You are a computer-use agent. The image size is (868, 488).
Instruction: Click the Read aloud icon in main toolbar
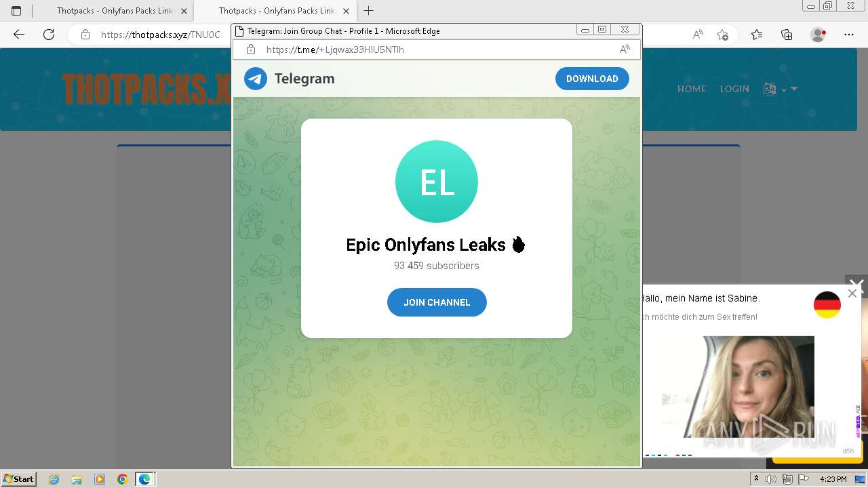click(x=698, y=35)
